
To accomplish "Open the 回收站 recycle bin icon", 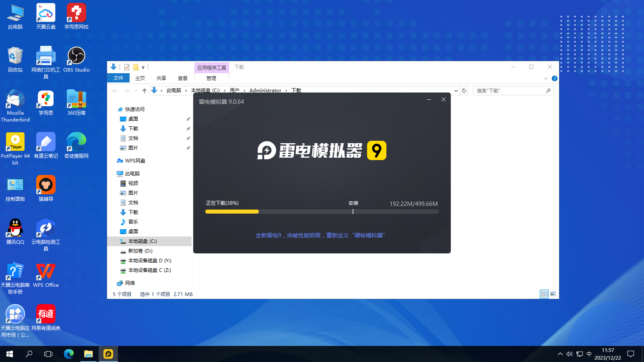I will pyautogui.click(x=15, y=60).
